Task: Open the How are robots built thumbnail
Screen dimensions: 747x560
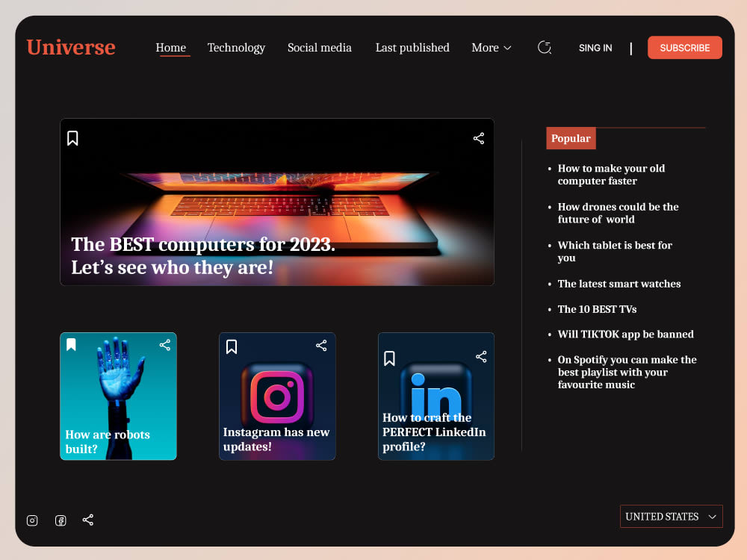Action: coord(118,396)
